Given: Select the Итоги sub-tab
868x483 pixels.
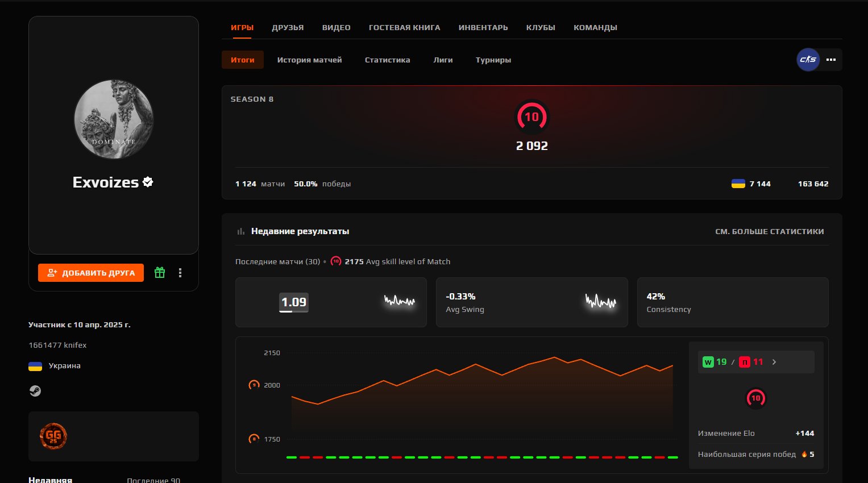Looking at the screenshot, I should [x=243, y=60].
